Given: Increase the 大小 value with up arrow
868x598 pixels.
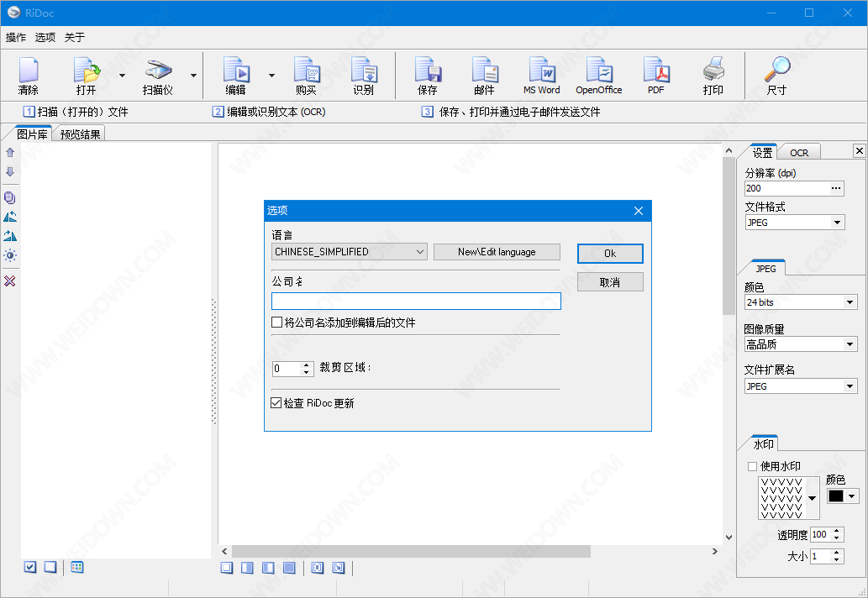Looking at the screenshot, I should tap(836, 553).
